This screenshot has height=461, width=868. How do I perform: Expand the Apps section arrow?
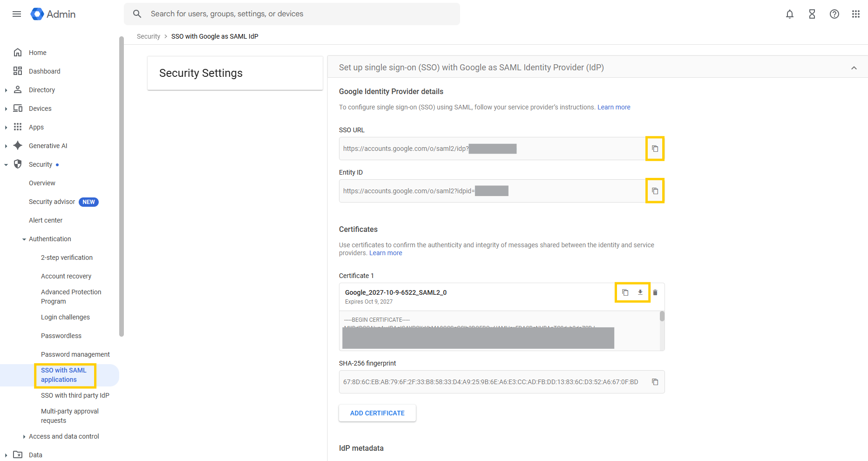click(6, 128)
